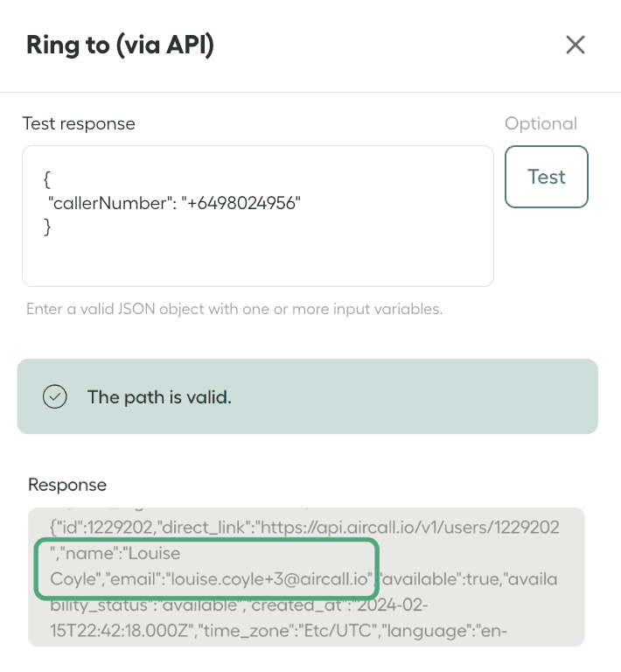
Task: Close the Ring to (via API) dialog
Action: coord(575,45)
